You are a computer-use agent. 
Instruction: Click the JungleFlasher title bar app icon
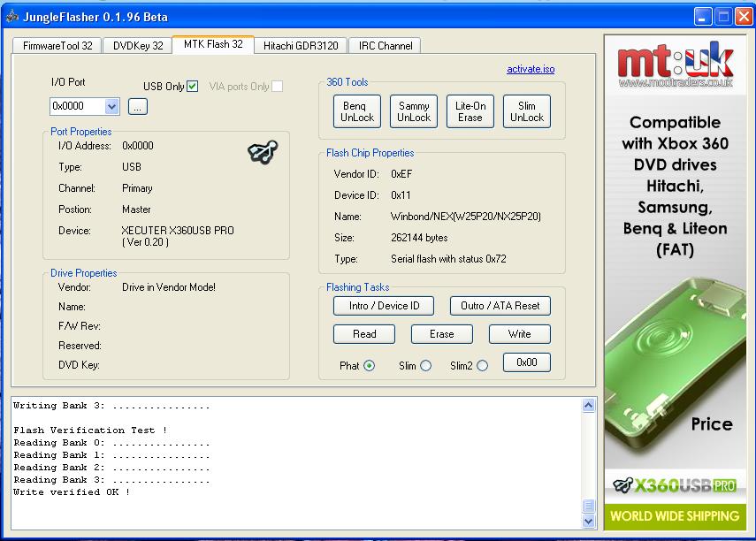[12, 17]
